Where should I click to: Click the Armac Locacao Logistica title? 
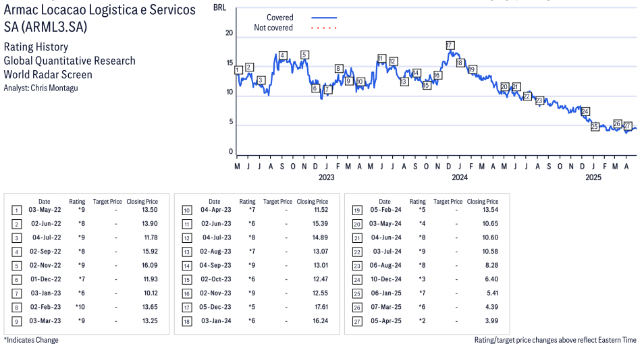99,18
